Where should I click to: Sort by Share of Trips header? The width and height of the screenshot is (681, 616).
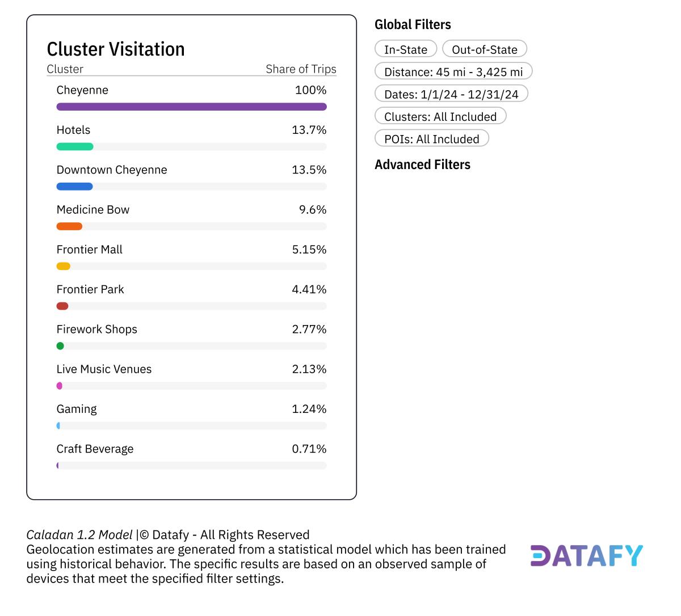(301, 69)
